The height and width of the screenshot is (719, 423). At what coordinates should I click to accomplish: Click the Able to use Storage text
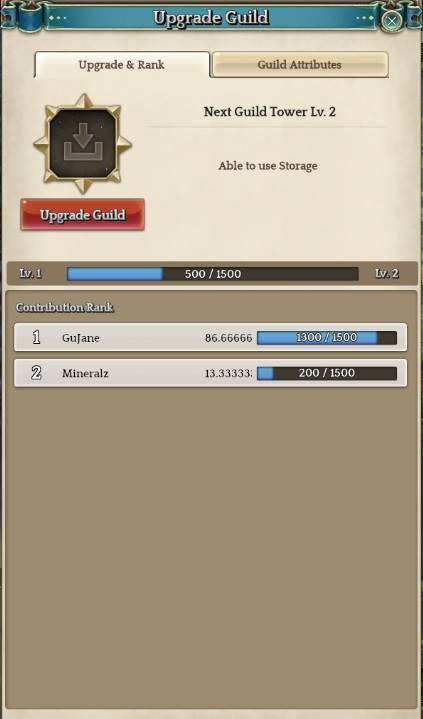pyautogui.click(x=268, y=166)
